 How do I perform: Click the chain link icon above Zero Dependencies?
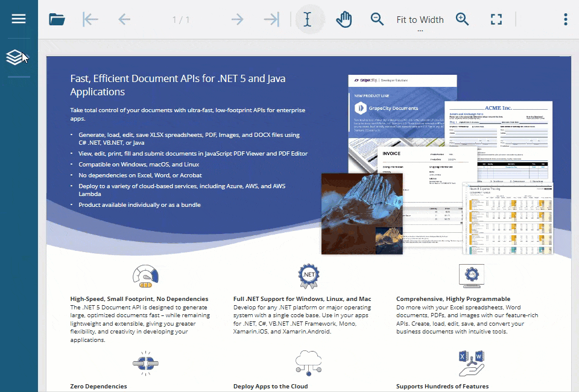[145, 364]
